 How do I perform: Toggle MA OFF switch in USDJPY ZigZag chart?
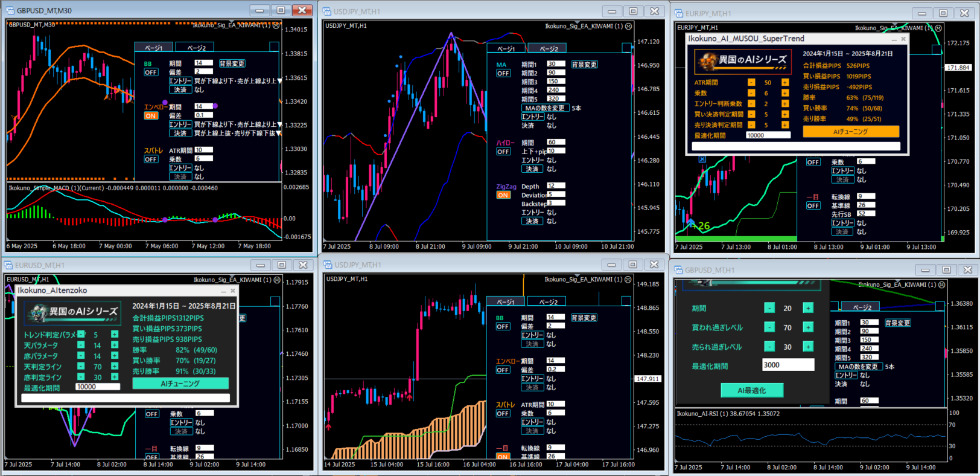pyautogui.click(x=503, y=74)
